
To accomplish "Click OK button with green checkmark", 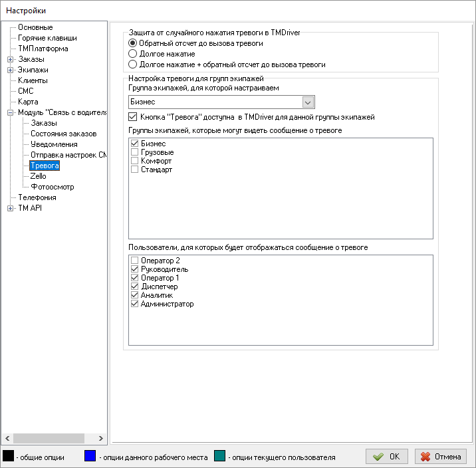I will pyautogui.click(x=387, y=457).
